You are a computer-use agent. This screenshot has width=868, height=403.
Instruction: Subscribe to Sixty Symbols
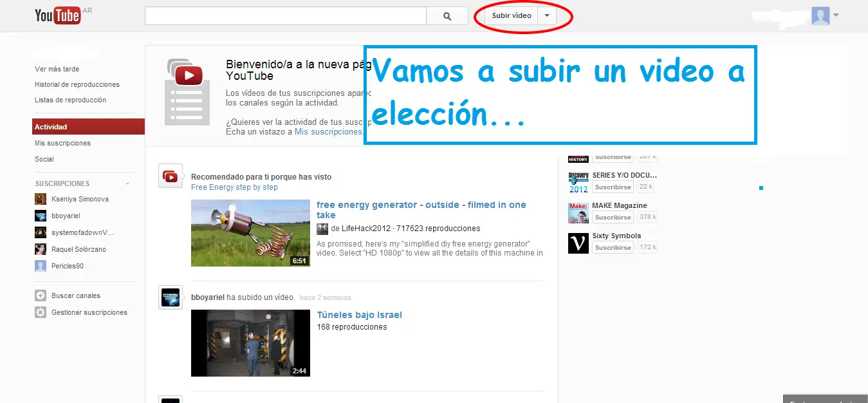pos(613,248)
